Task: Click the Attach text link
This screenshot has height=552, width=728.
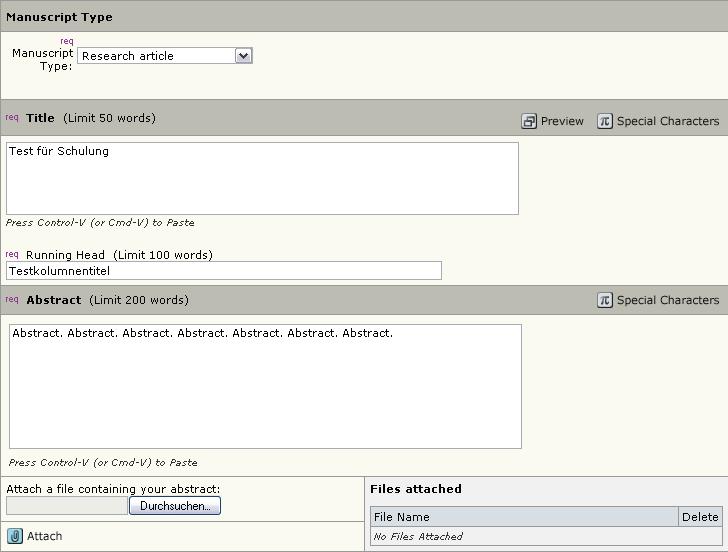Action: (44, 536)
